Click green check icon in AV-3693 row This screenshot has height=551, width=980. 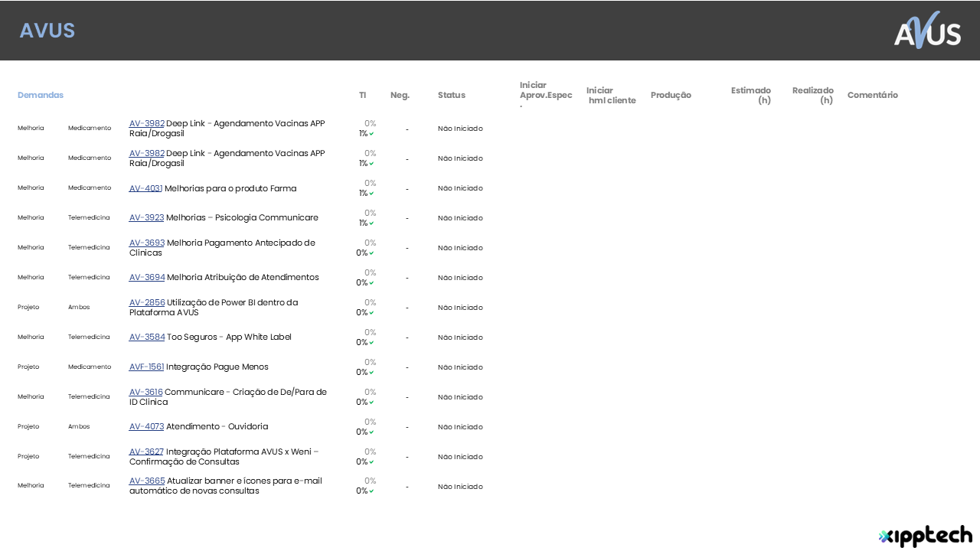pyautogui.click(x=371, y=253)
